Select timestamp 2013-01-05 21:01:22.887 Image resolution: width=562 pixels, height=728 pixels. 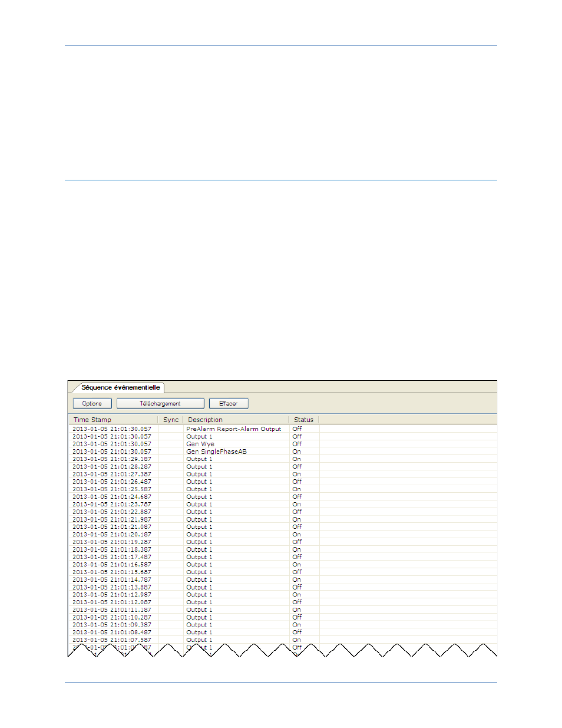112,512
